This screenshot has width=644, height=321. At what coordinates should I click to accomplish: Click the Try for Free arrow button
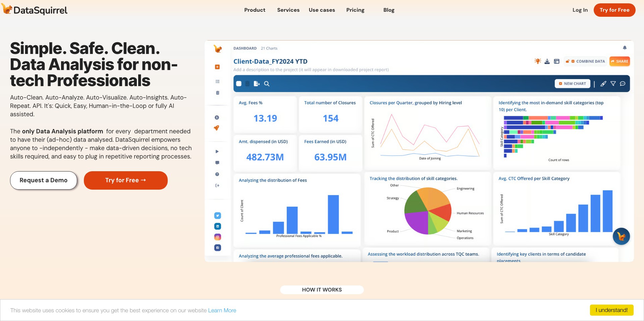(x=126, y=180)
